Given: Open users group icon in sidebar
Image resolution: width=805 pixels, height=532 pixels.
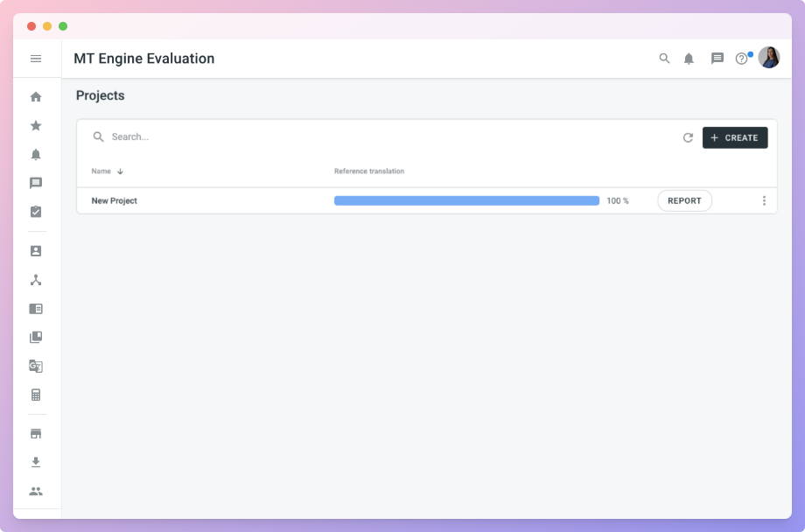Looking at the screenshot, I should tap(36, 492).
